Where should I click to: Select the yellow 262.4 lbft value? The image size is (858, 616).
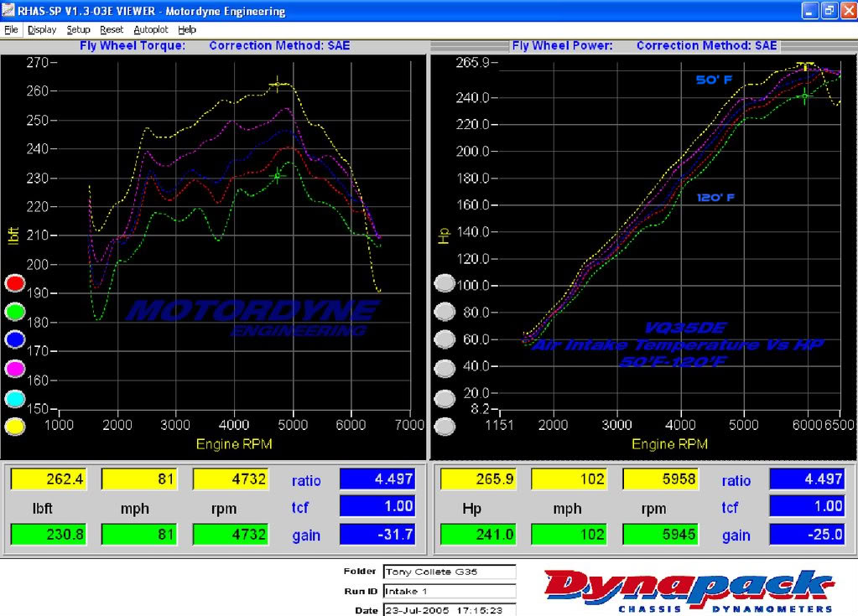pyautogui.click(x=49, y=479)
